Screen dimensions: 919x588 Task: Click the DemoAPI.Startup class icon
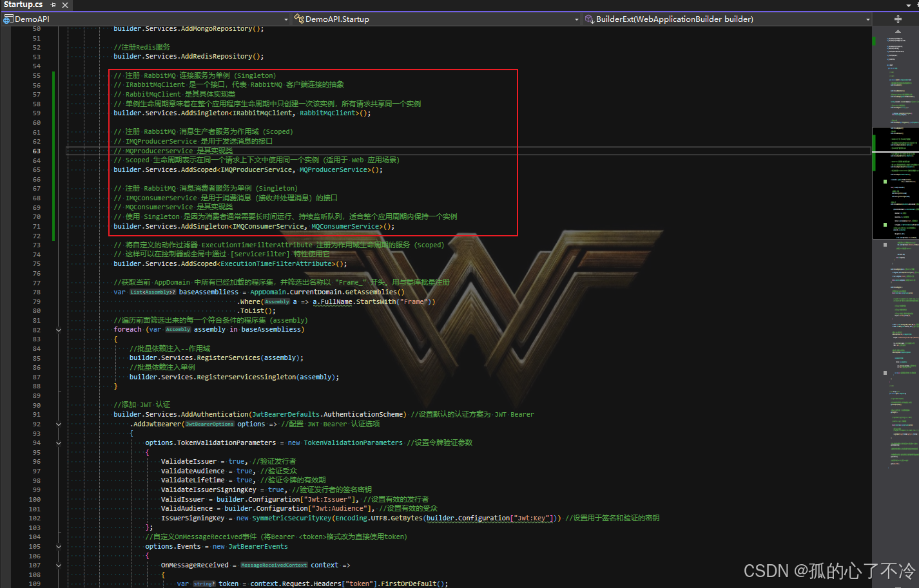click(x=299, y=19)
